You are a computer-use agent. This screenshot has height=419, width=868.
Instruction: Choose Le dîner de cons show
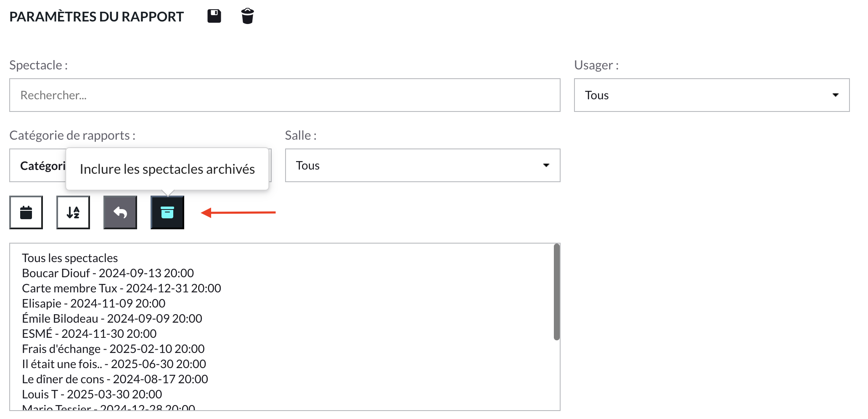[x=115, y=379]
